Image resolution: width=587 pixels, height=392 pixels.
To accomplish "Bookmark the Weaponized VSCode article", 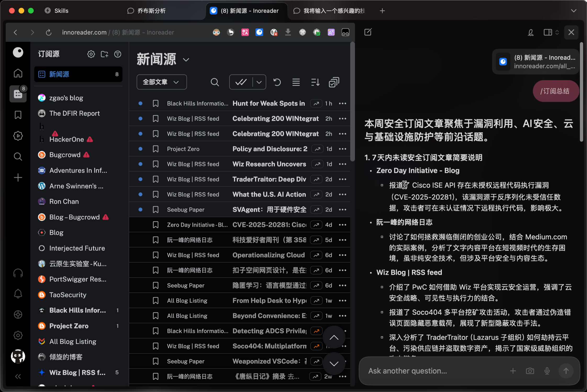I will (x=156, y=361).
